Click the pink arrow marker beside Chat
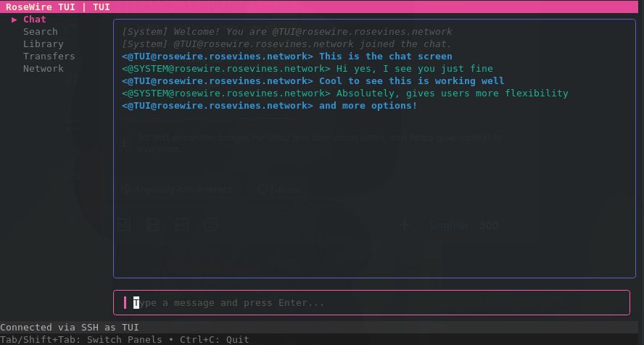Image resolution: width=644 pixels, height=345 pixels. [15, 20]
